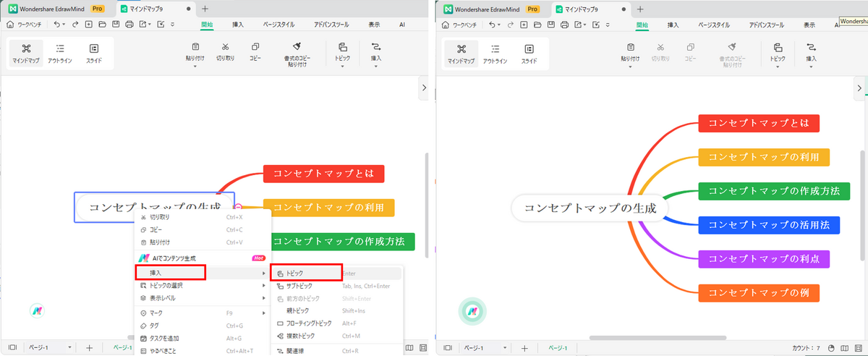868x356 pixels.
Task: Select the red コンセプトマップとは topic in right window
Action: (759, 123)
